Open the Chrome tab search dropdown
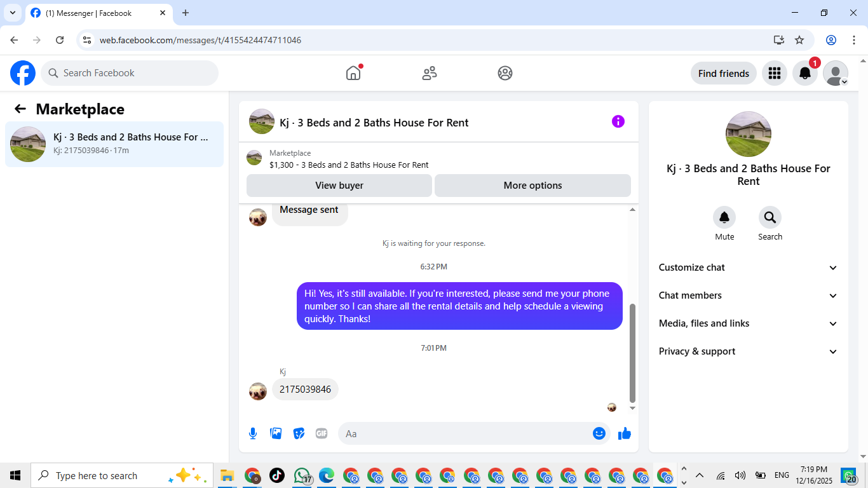The height and width of the screenshot is (488, 868). click(x=13, y=13)
